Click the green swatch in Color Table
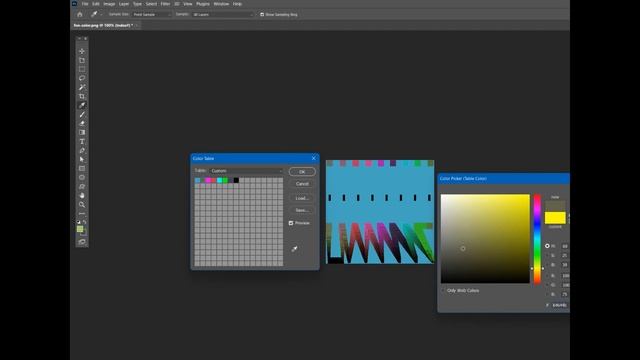The height and width of the screenshot is (360, 640). coord(225,180)
